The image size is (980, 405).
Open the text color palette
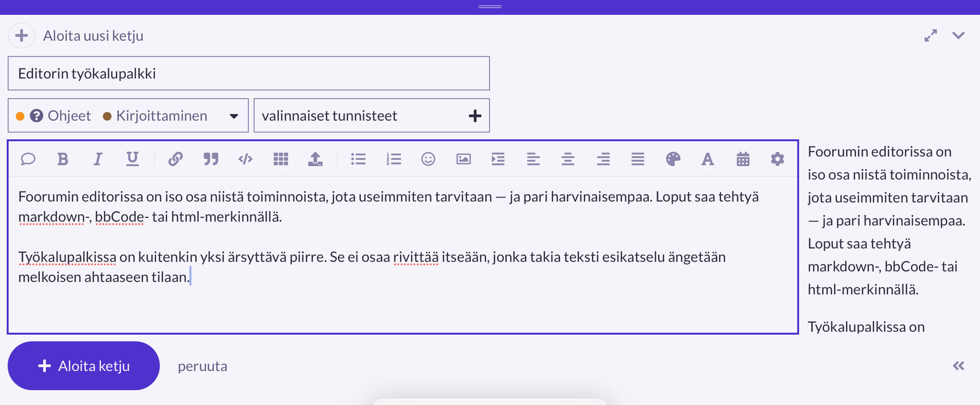tap(673, 159)
